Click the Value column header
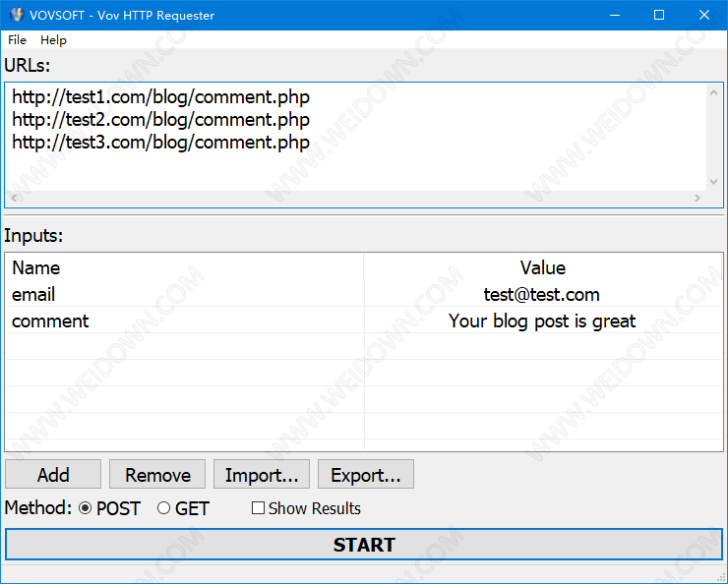 (542, 267)
